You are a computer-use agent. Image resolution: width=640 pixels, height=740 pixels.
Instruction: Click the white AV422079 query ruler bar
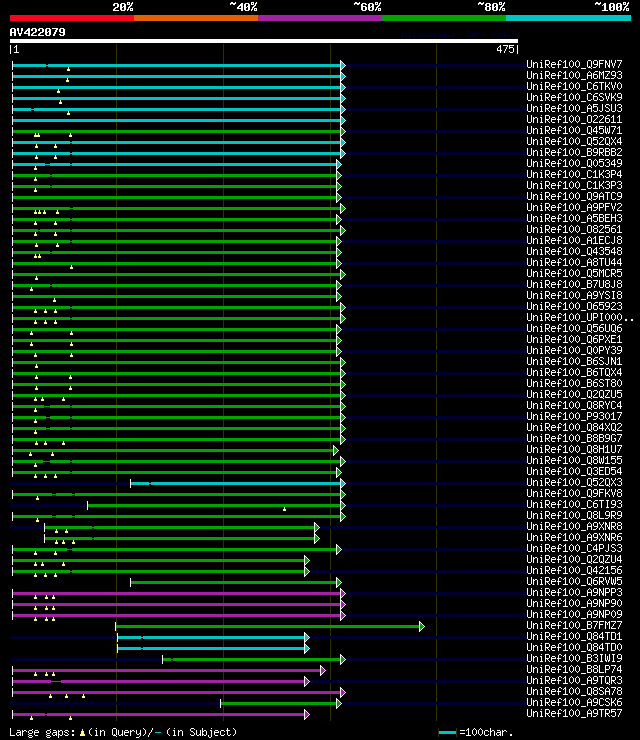click(x=264, y=41)
